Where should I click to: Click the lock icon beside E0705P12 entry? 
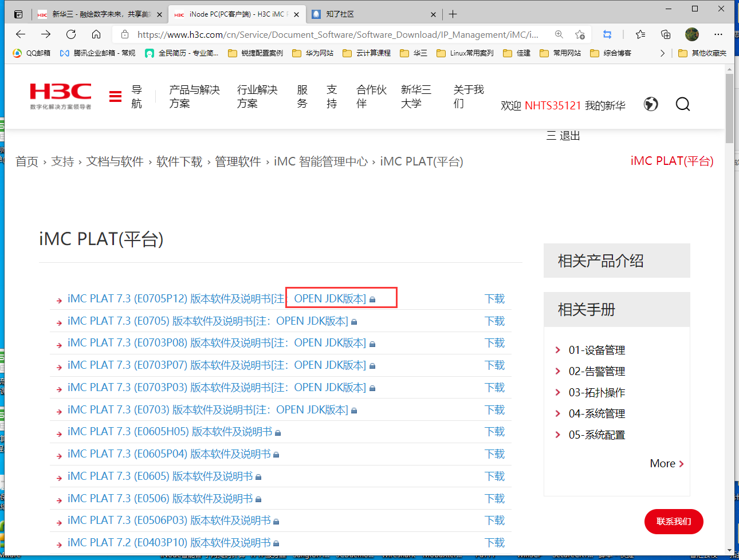click(372, 299)
